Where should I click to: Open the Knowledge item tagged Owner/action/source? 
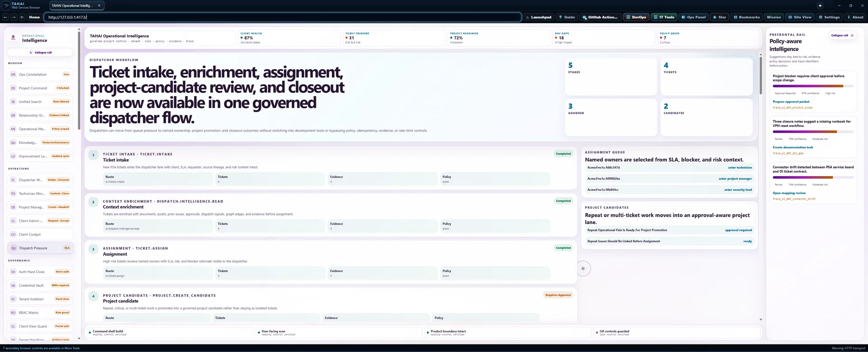40,142
